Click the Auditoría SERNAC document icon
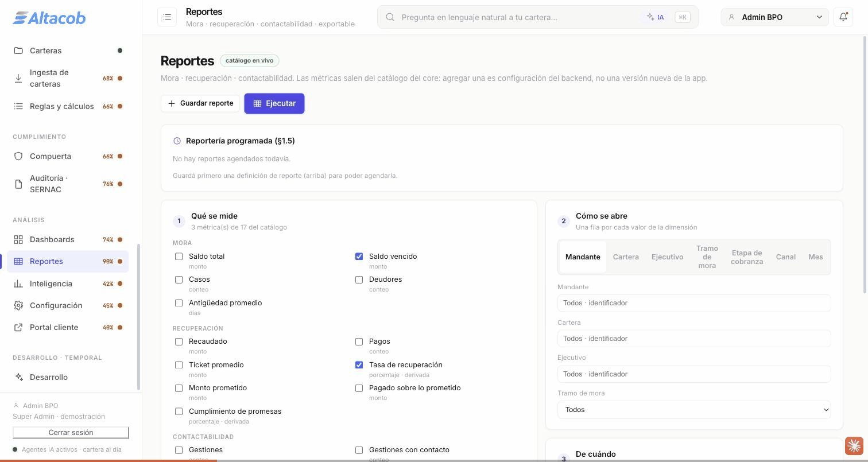Screen dimensions: 868x462 pyautogui.click(x=18, y=184)
